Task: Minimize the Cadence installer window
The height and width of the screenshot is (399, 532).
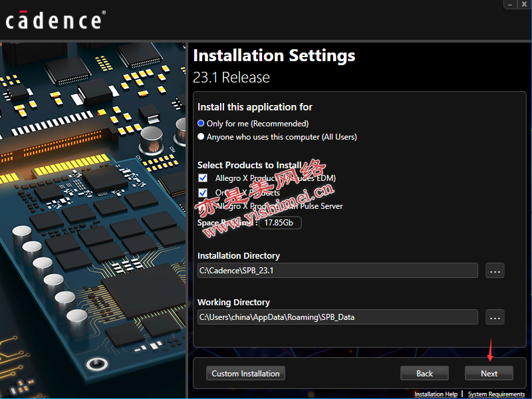Action: [510, 5]
